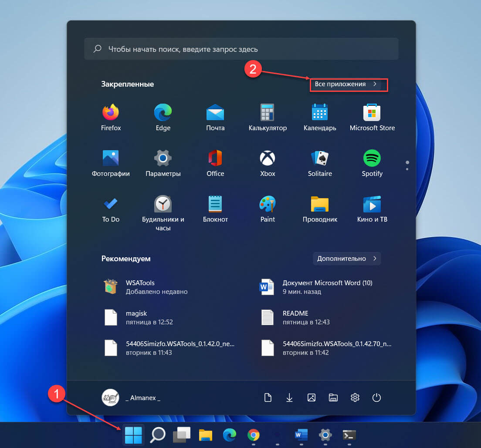Switch to Terminal on taskbar

(349, 435)
